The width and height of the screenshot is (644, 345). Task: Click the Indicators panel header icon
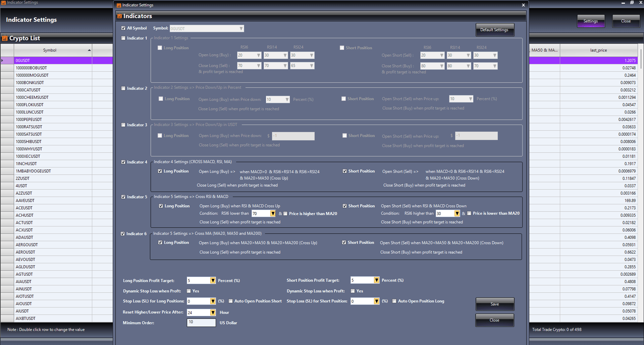pos(119,16)
